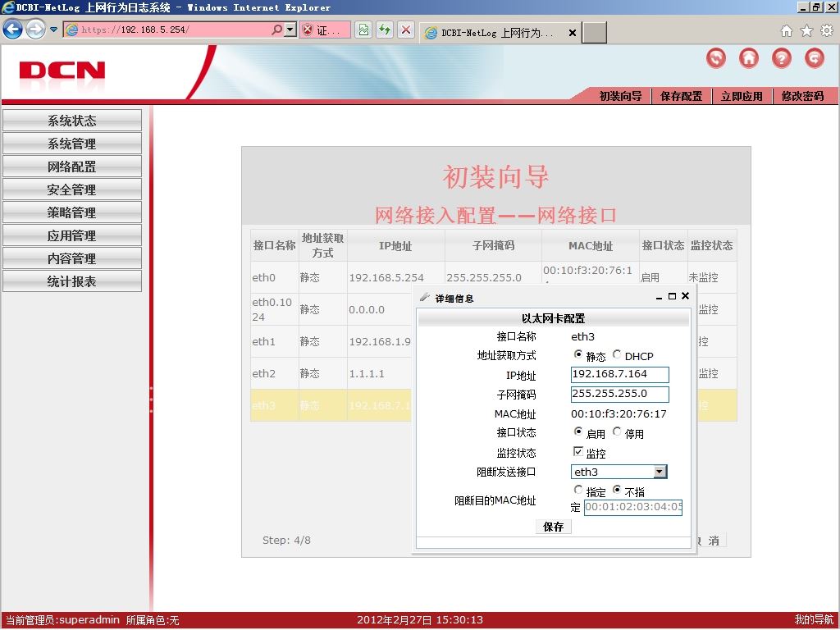Click the sidebar collapse splitter handle

(x=152, y=399)
